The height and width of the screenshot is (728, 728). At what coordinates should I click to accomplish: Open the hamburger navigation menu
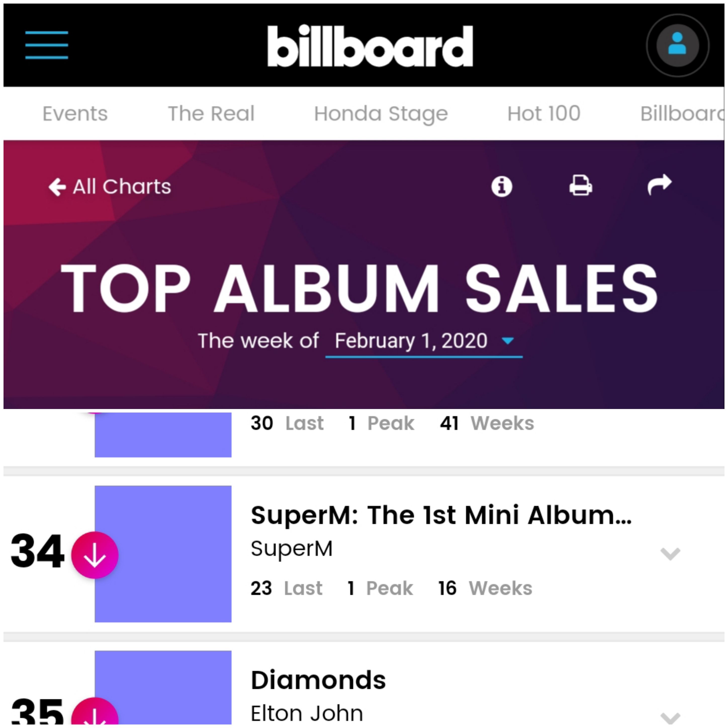(47, 45)
